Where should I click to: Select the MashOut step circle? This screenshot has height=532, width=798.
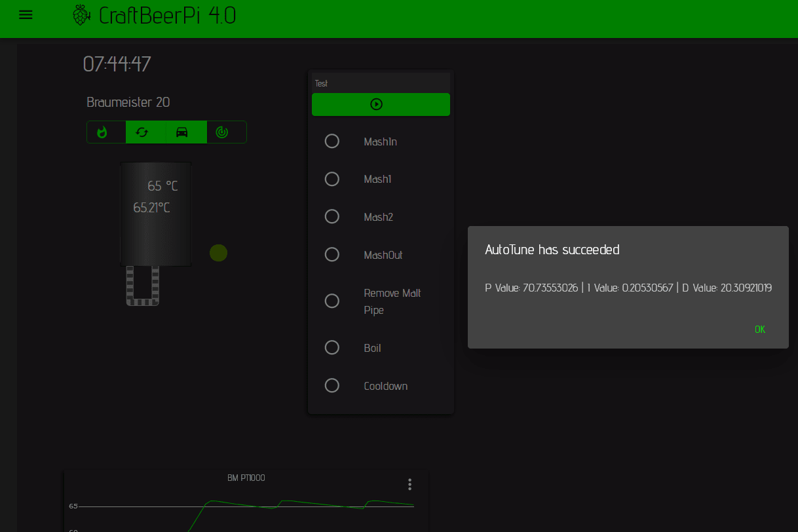click(332, 254)
